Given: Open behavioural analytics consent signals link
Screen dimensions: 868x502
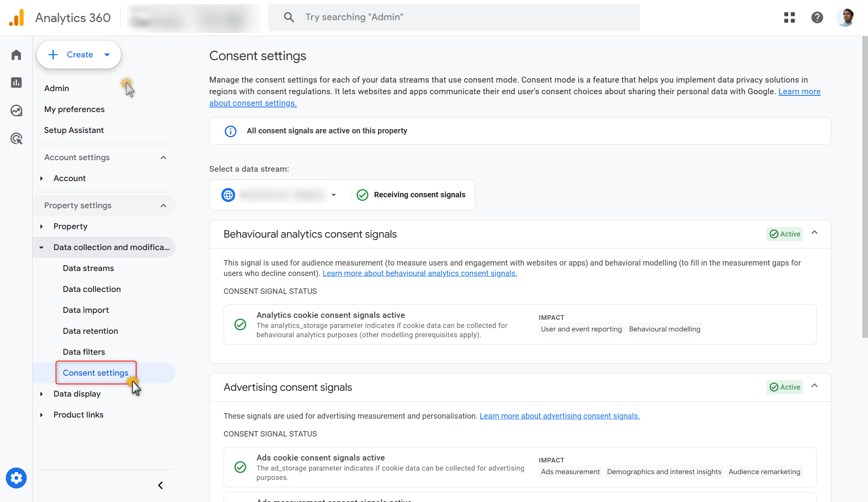Looking at the screenshot, I should (x=420, y=273).
